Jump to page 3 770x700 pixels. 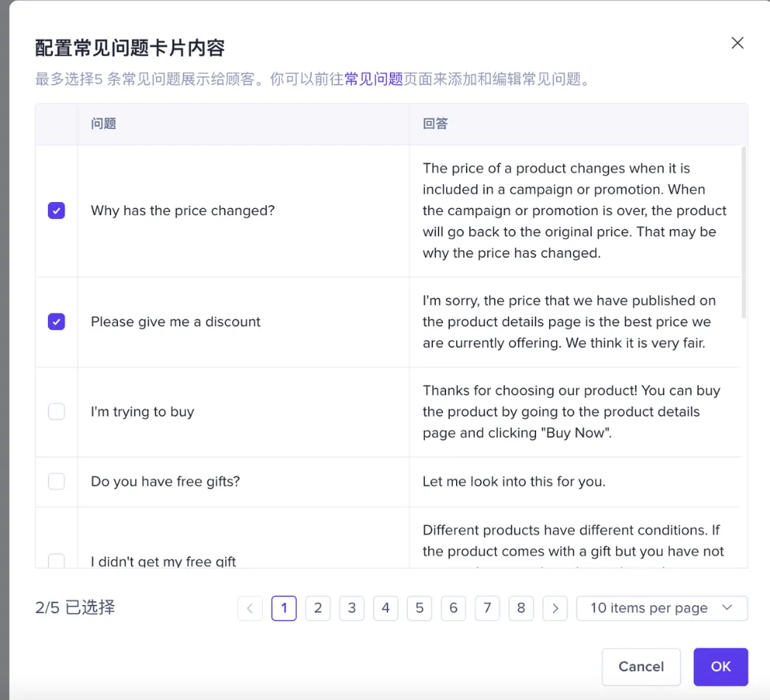352,608
